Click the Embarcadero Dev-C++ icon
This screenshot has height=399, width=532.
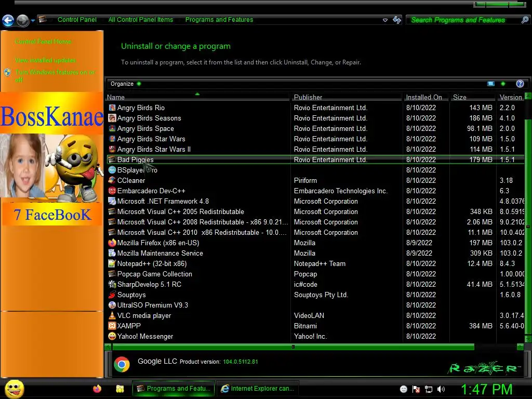tap(112, 191)
